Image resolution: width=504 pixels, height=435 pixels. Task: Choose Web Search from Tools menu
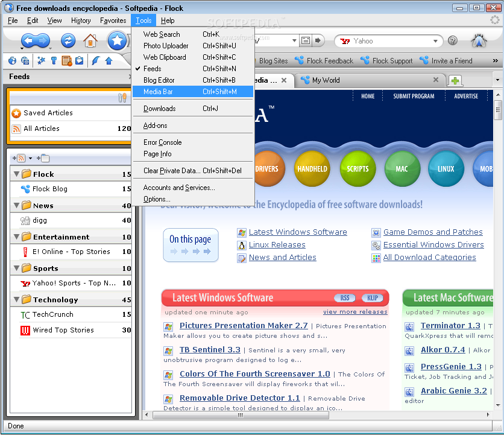tap(193, 34)
